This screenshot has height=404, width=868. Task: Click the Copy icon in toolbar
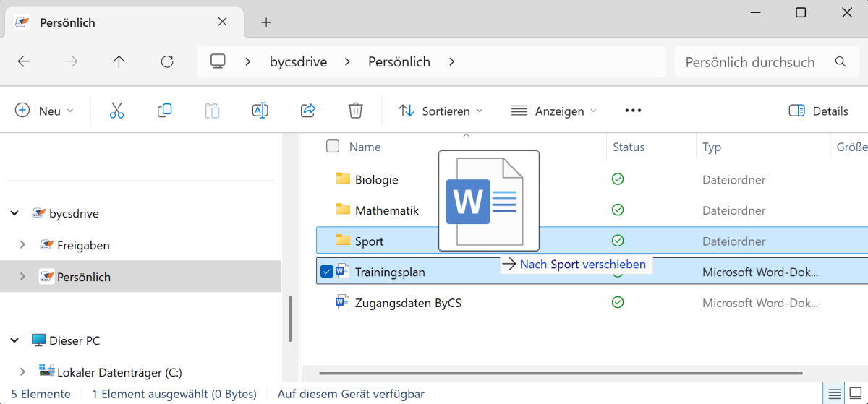(x=164, y=111)
